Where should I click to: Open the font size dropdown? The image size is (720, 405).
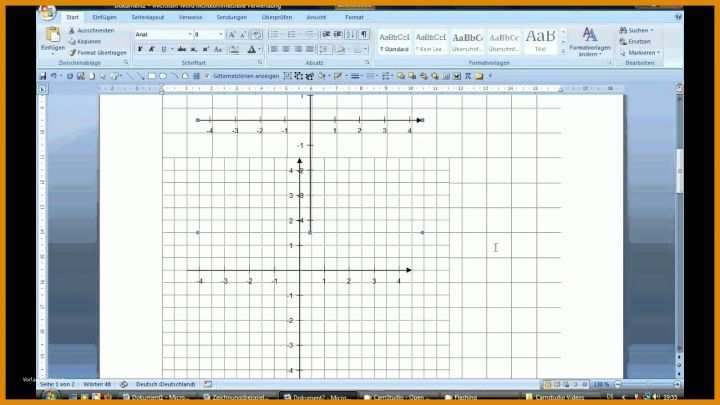click(220, 34)
